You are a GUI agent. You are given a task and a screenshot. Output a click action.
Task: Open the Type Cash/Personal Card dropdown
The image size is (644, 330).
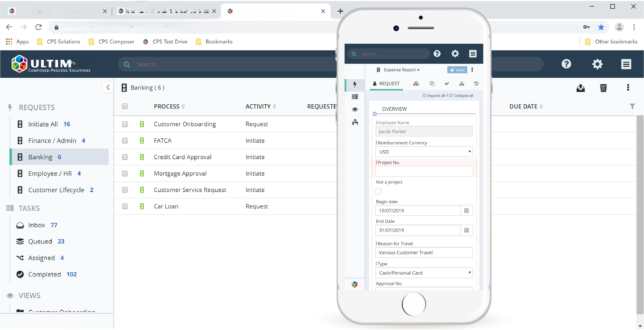coord(424,273)
